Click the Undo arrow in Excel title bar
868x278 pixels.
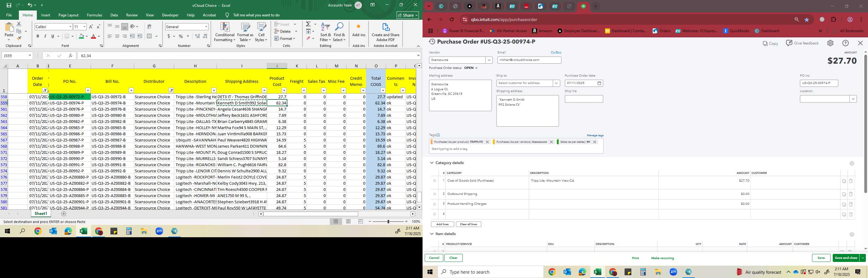(30, 5)
